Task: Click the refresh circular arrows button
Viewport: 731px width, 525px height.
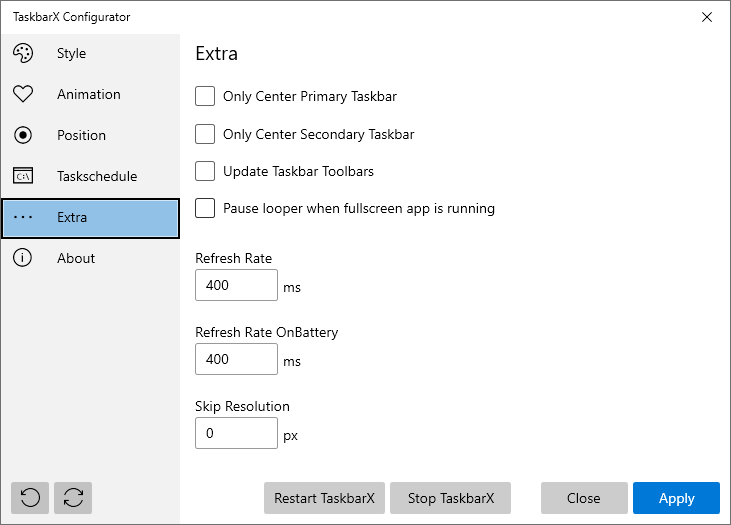Action: point(73,498)
